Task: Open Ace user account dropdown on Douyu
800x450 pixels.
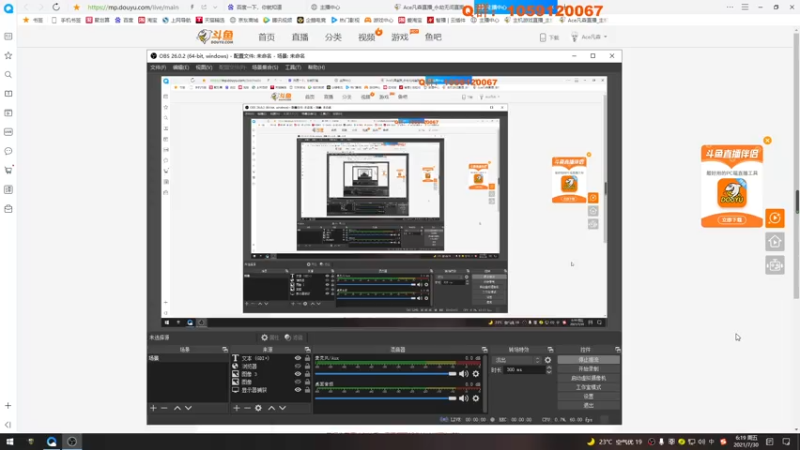Action: tap(589, 37)
